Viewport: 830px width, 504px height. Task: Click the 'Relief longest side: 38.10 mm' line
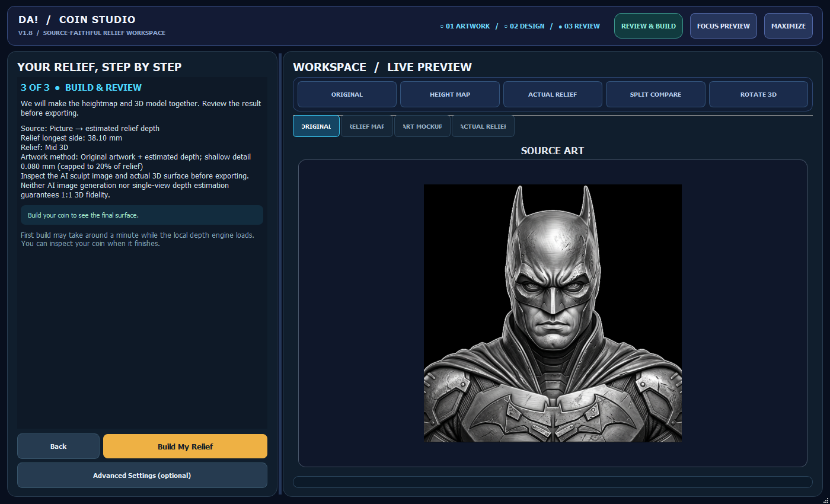point(71,138)
